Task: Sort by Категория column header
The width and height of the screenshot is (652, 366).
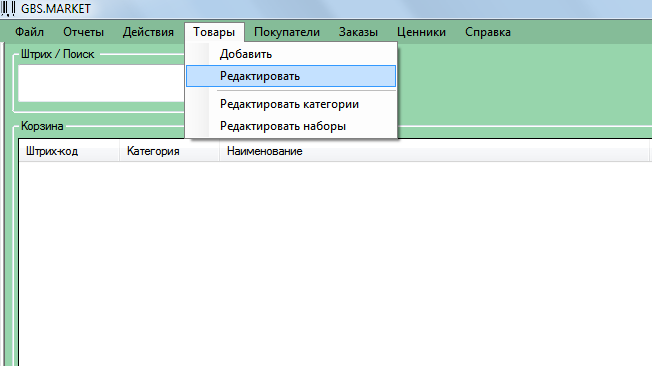Action: 170,151
